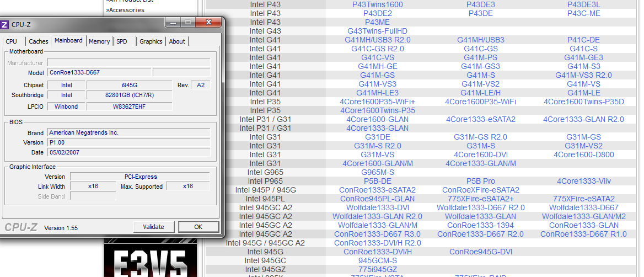Open the G41MH/USB3 R2.0 link
The height and width of the screenshot is (277, 644).
[x=378, y=40]
